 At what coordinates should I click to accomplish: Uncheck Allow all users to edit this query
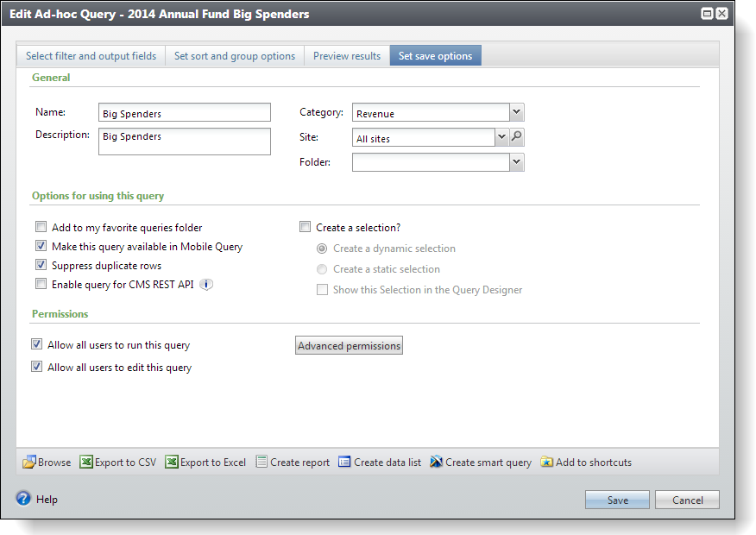coord(36,367)
